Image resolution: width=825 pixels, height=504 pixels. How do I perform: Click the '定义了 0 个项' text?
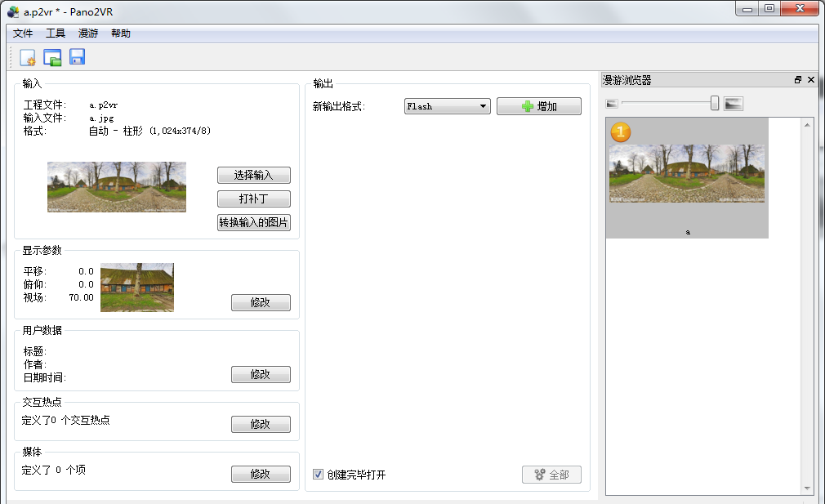(54, 470)
